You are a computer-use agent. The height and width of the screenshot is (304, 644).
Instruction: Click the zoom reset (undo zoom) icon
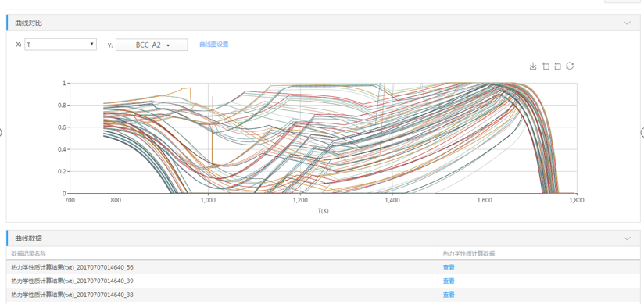(557, 66)
